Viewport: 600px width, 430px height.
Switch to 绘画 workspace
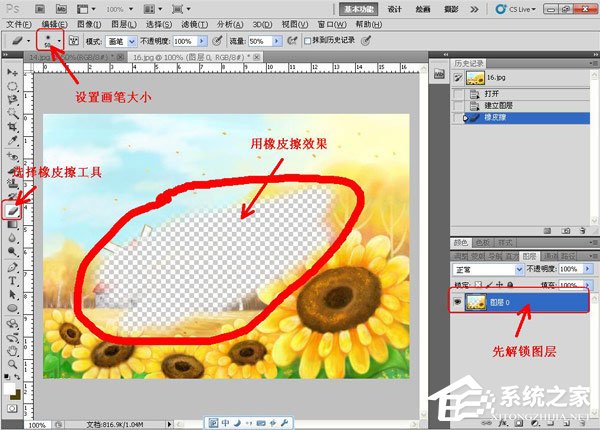point(423,9)
